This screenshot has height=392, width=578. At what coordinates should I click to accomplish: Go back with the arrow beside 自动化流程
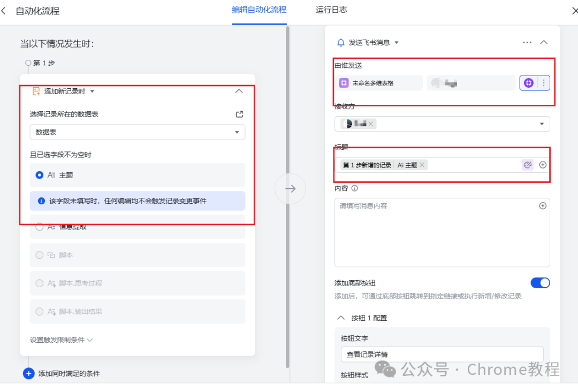(x=4, y=11)
